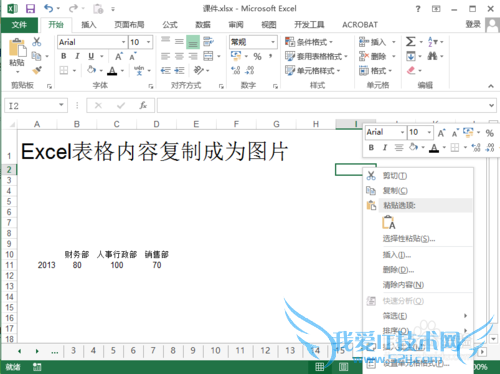Select row 11 header

9,265
